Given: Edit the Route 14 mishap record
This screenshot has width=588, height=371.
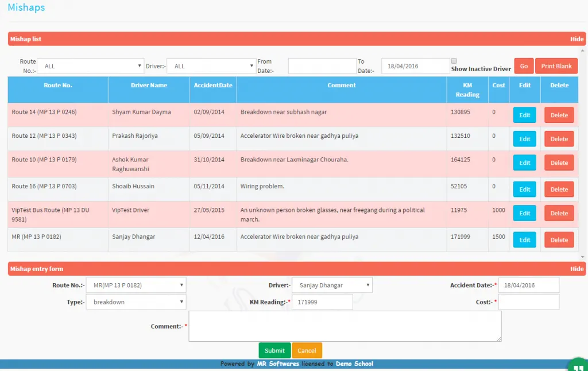Looking at the screenshot, I should pyautogui.click(x=524, y=115).
